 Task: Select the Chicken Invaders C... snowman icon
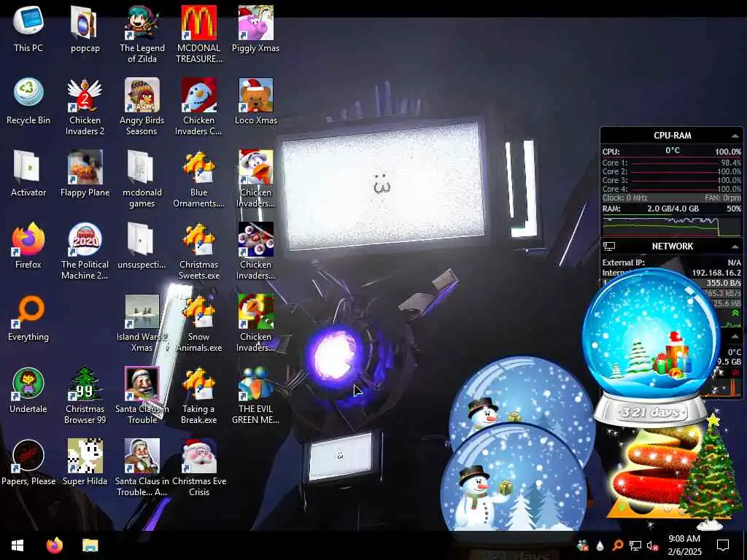click(x=199, y=106)
